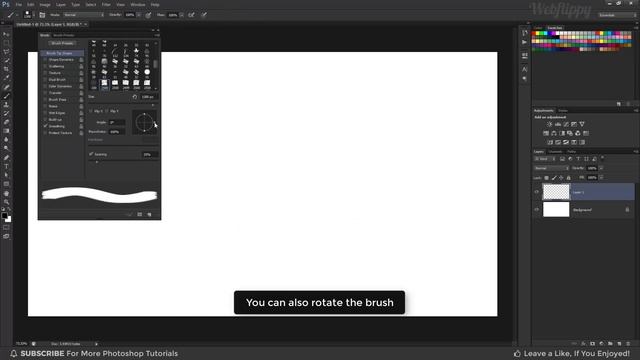Viewport: 640px width, 360px height.
Task: Open the Filter menu
Action: [106, 4]
